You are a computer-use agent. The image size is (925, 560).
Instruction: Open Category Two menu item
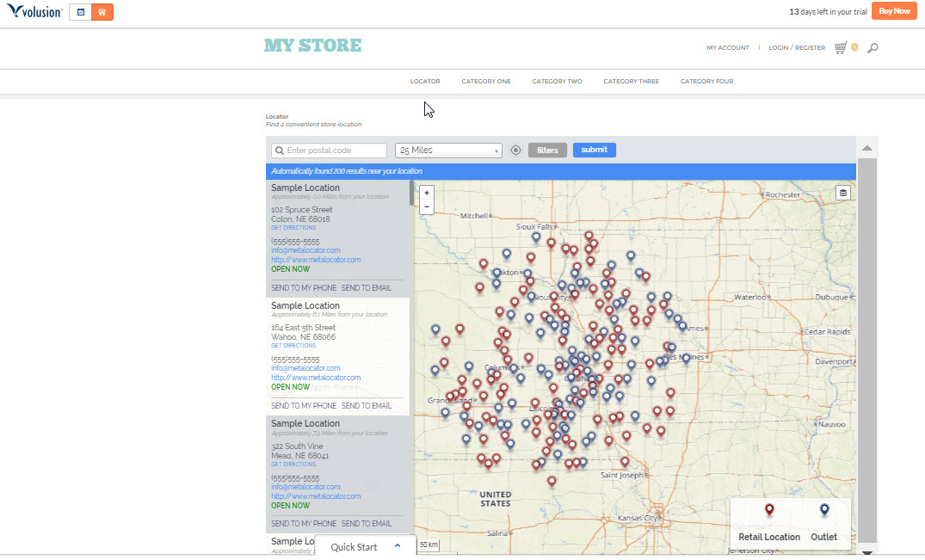[557, 82]
